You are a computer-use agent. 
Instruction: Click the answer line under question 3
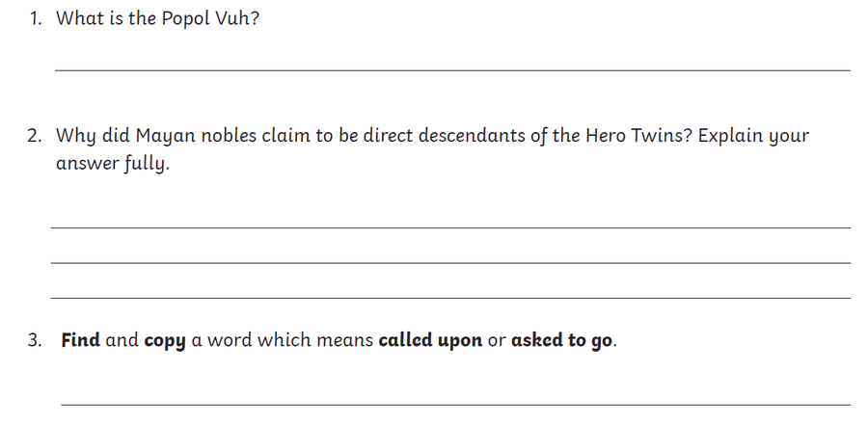(455, 405)
